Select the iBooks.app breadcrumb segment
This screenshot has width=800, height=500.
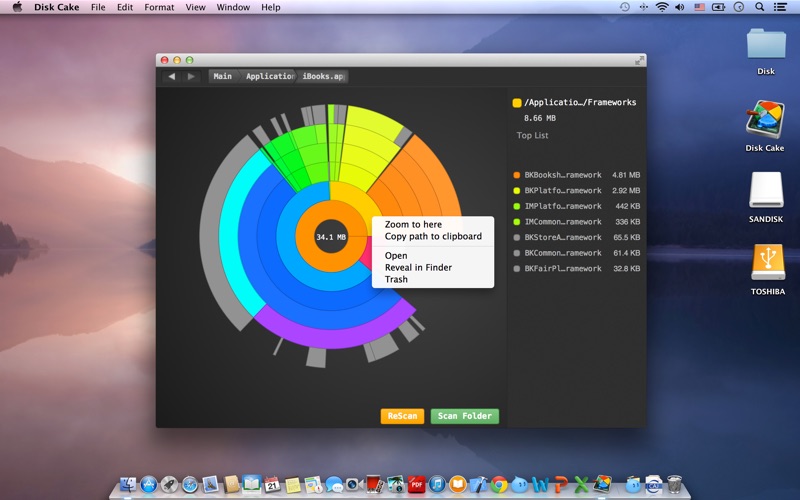point(323,77)
